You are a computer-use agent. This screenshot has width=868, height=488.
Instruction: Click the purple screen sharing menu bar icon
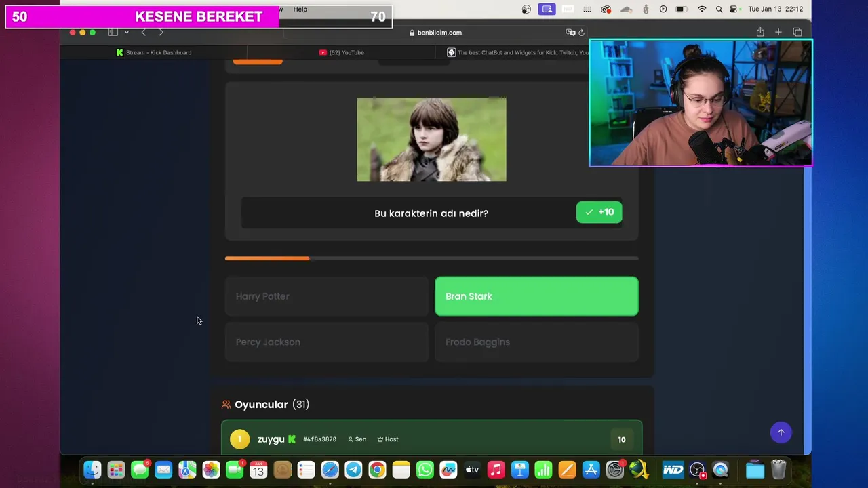(547, 9)
